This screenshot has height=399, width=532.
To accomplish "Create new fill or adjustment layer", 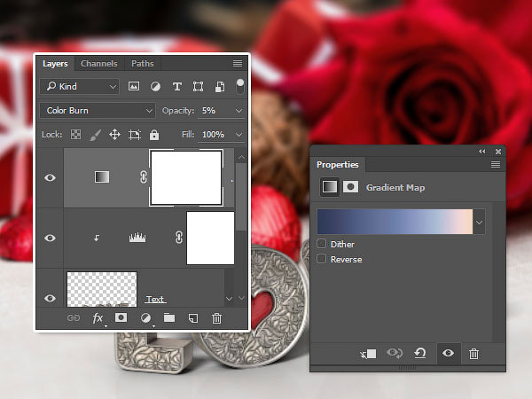I will pos(145,317).
